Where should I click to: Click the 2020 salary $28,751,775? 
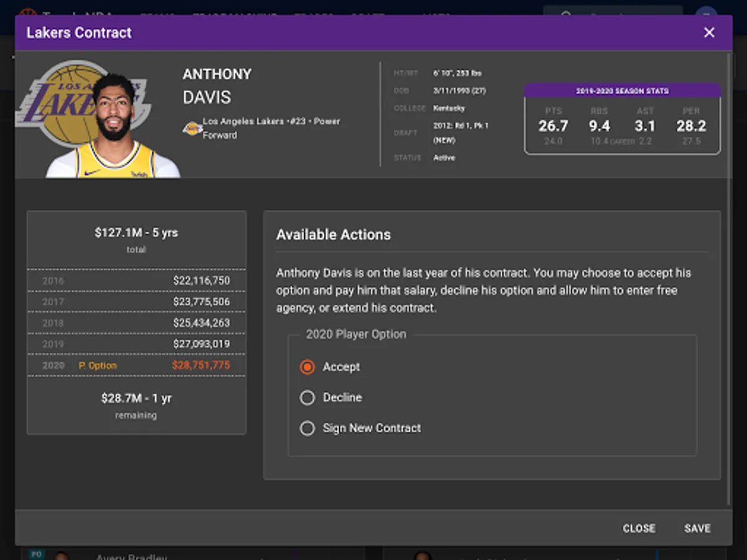201,365
